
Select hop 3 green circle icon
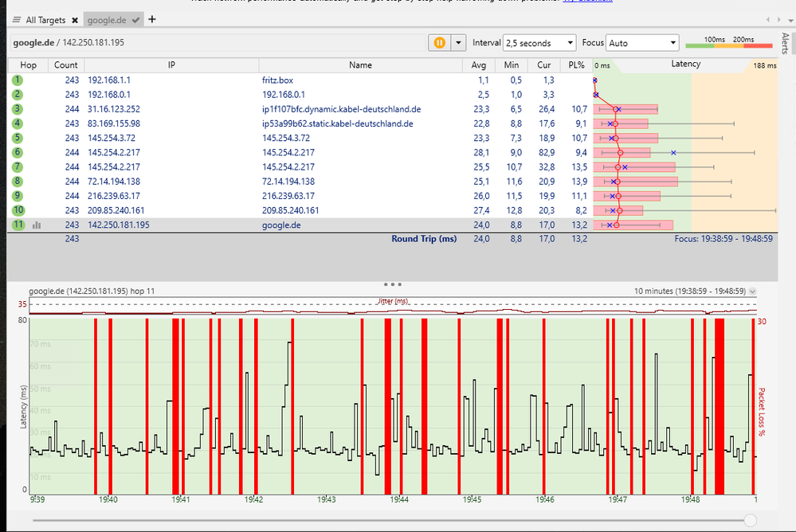tap(18, 109)
